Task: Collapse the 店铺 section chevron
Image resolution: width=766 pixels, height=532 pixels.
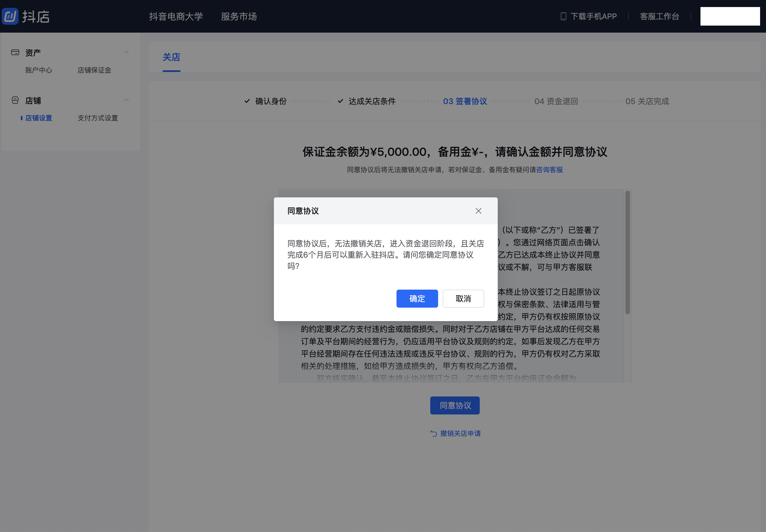Action: (126, 100)
